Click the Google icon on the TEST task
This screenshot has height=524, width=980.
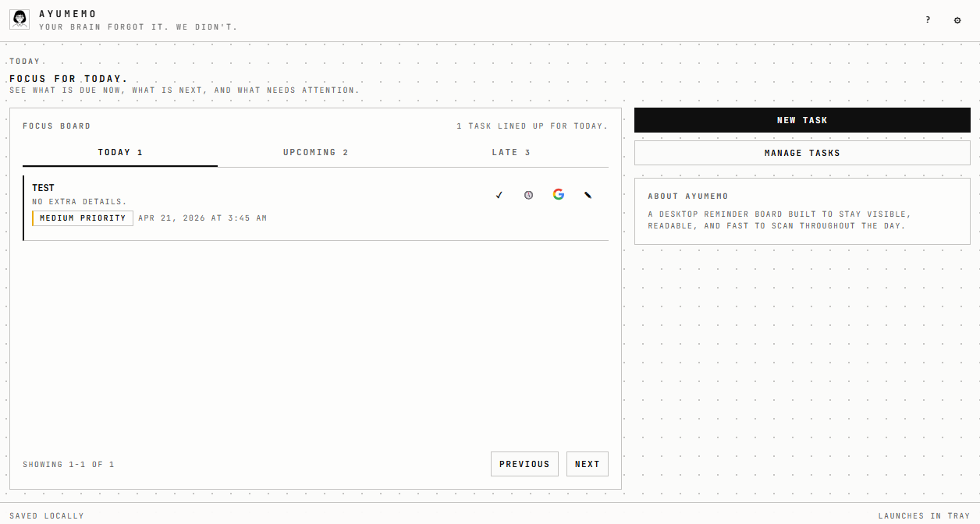[x=559, y=194]
